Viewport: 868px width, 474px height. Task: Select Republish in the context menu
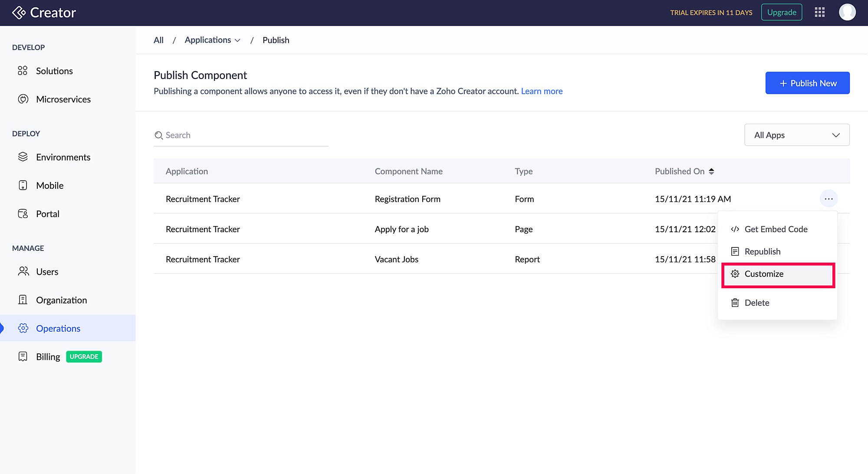(x=762, y=251)
